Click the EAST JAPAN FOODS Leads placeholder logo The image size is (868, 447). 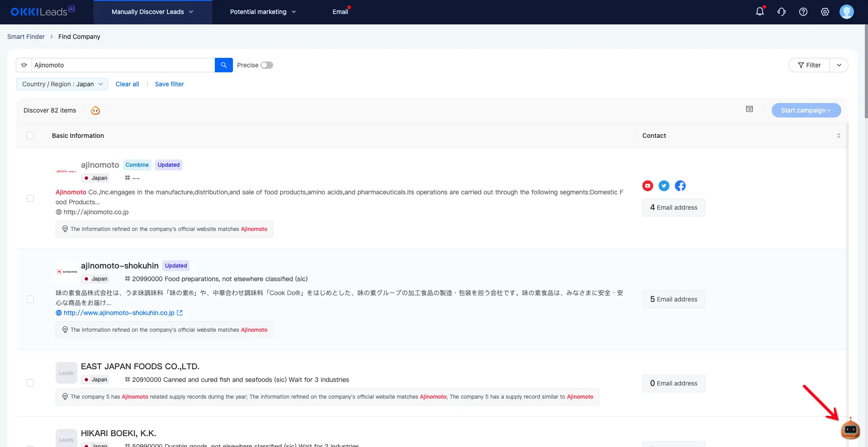[x=66, y=373]
